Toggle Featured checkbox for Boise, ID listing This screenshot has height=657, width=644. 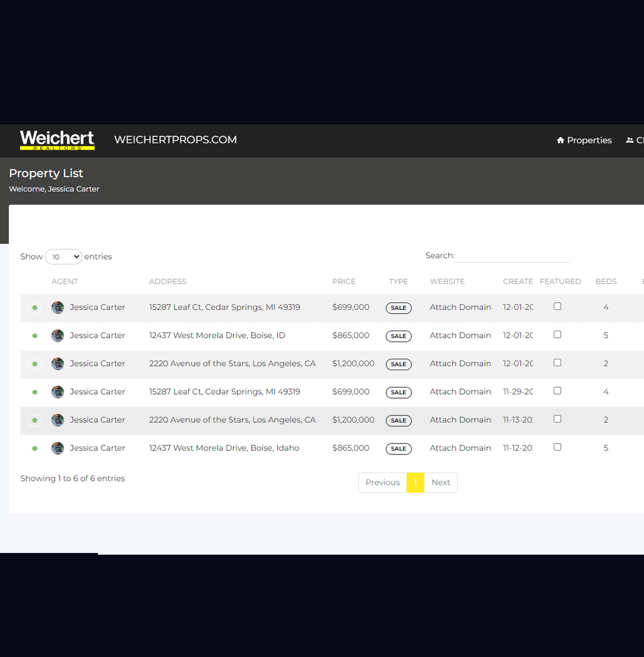click(557, 335)
